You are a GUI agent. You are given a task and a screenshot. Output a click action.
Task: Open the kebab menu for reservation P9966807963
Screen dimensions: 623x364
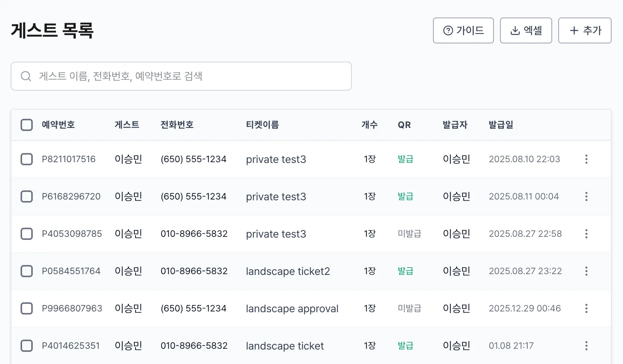click(x=586, y=308)
